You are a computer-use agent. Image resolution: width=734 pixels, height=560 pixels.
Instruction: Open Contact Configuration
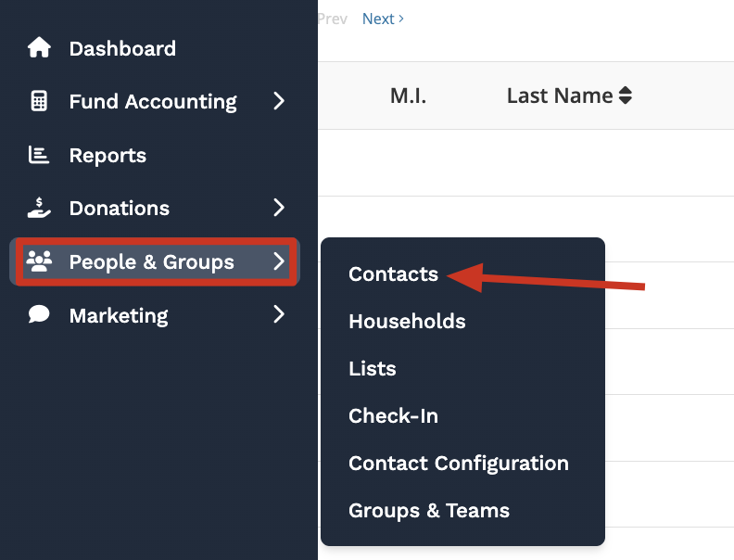click(x=458, y=464)
